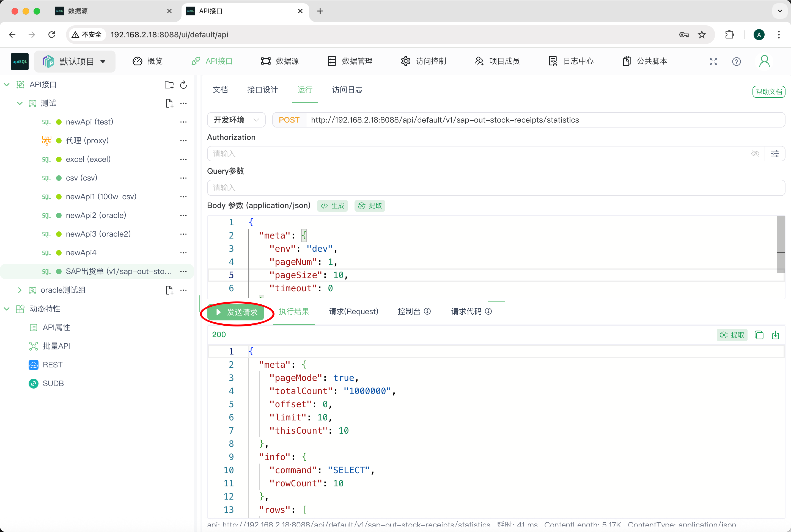Viewport: 791px width, 532px height.
Task: Switch to the 接口设计 tab
Action: pos(262,90)
